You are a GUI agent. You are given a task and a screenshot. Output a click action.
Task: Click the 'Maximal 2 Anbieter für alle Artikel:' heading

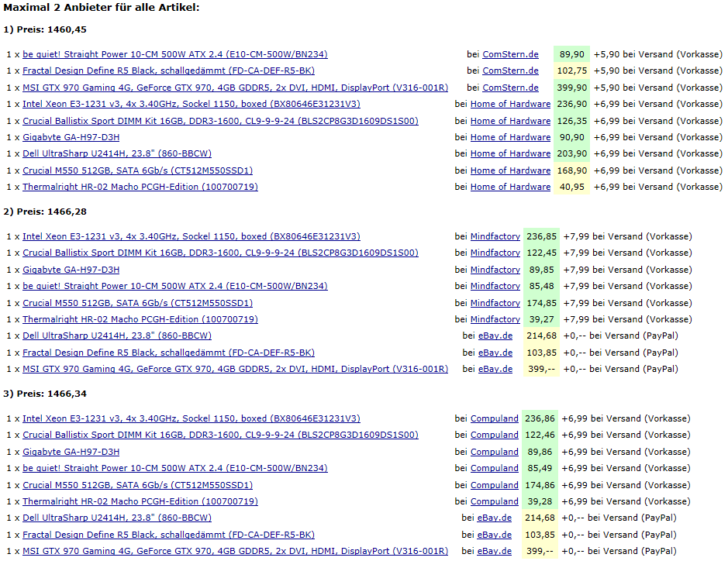point(102,8)
